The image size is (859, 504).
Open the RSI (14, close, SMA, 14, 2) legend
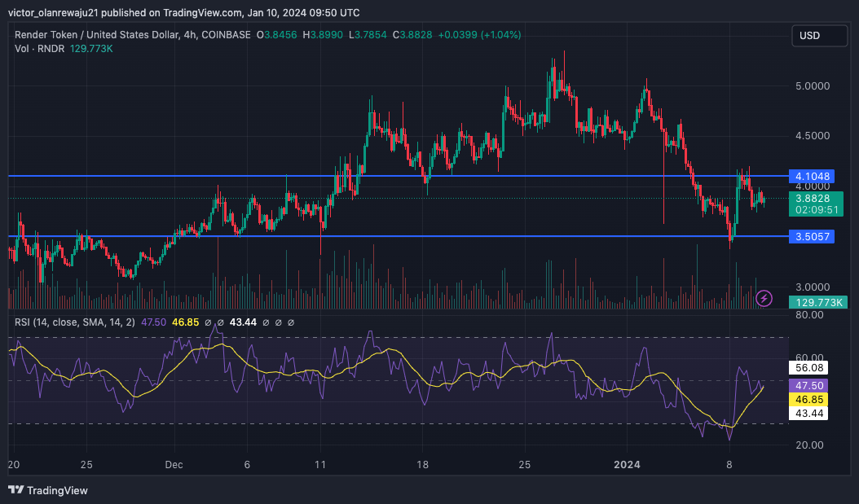74,322
